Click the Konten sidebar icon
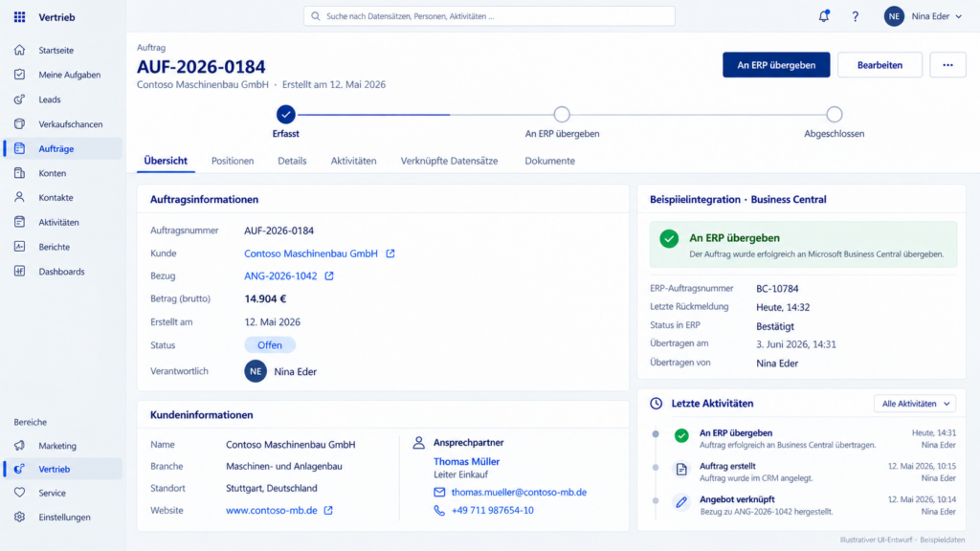This screenshot has width=980, height=551. (19, 173)
